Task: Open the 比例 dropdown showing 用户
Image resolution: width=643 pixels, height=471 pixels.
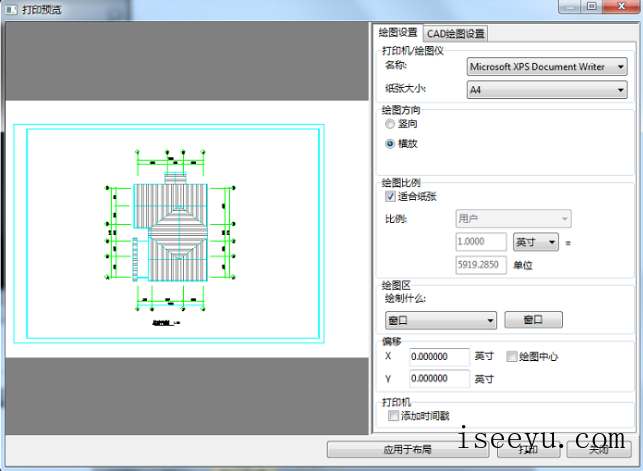Action: pos(513,218)
